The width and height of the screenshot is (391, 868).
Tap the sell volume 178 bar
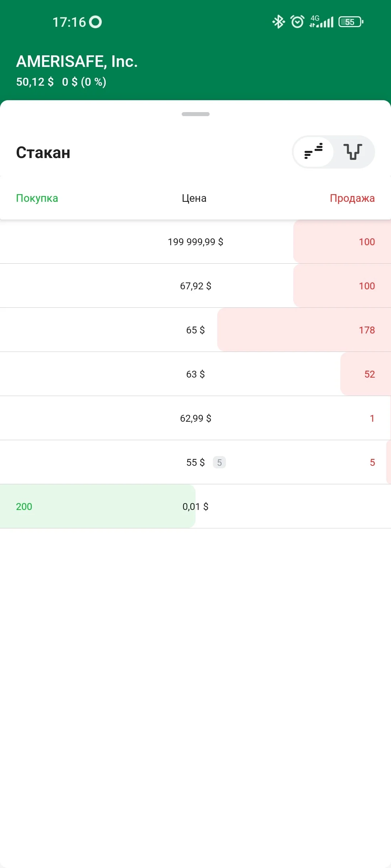pyautogui.click(x=304, y=330)
